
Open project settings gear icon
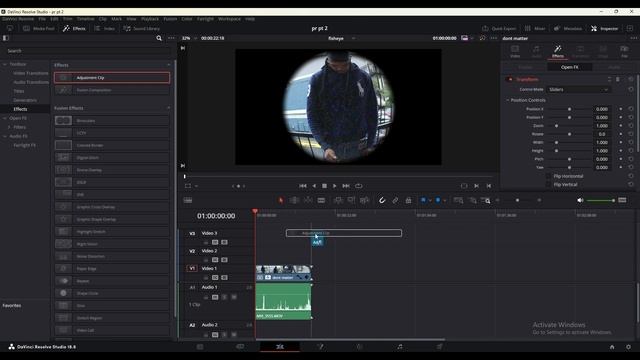coord(628,347)
